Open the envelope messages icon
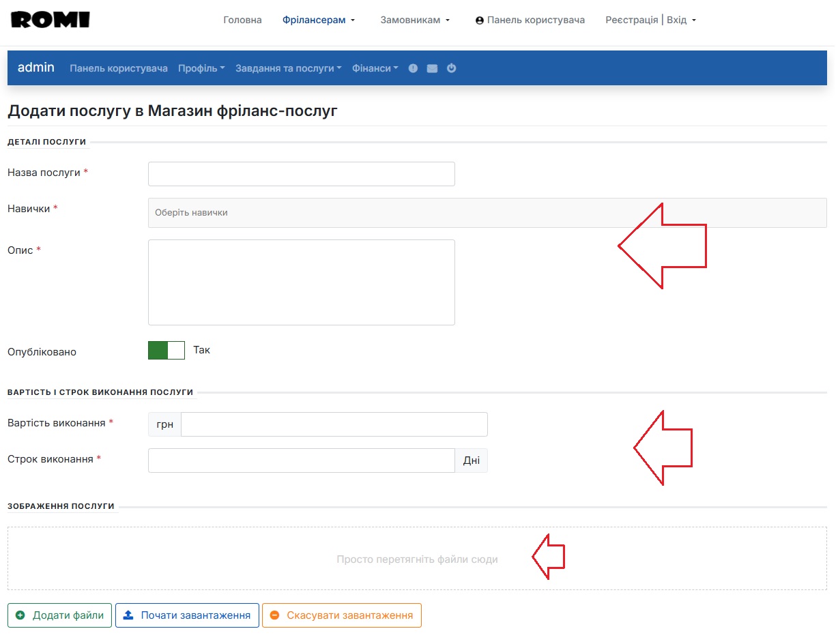This screenshot has width=838, height=644. tap(432, 68)
